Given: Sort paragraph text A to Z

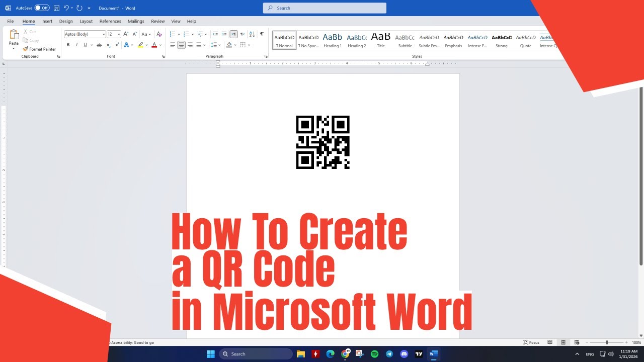Looking at the screenshot, I should pos(252,34).
